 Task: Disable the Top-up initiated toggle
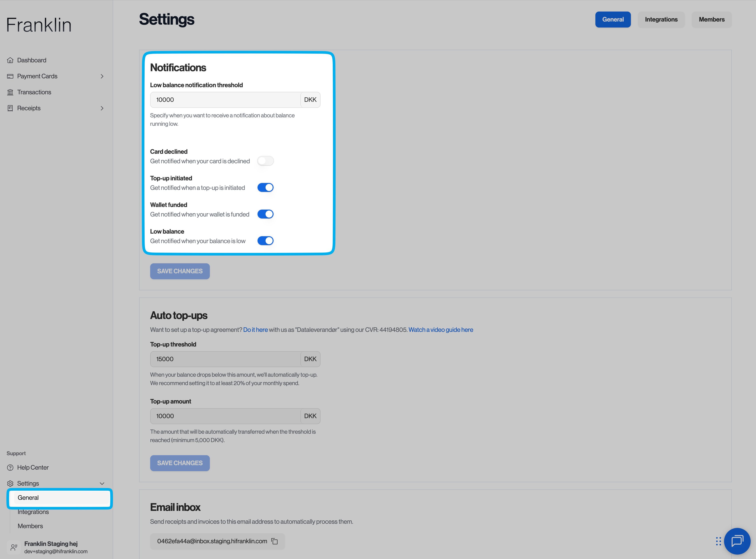[265, 187]
